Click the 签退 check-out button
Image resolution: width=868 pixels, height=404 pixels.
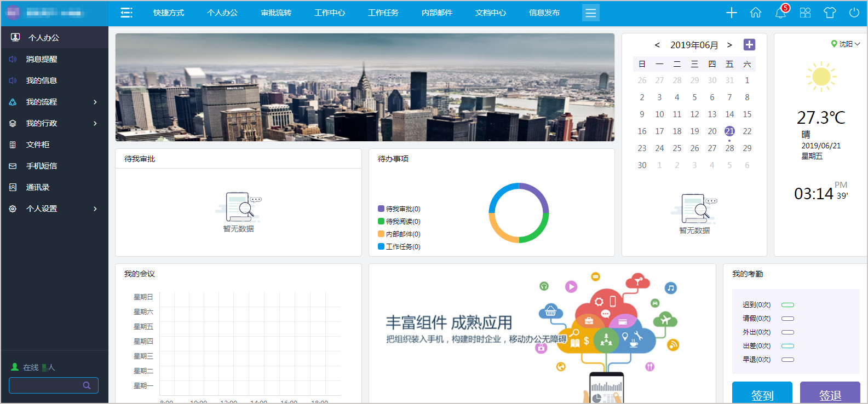point(830,393)
